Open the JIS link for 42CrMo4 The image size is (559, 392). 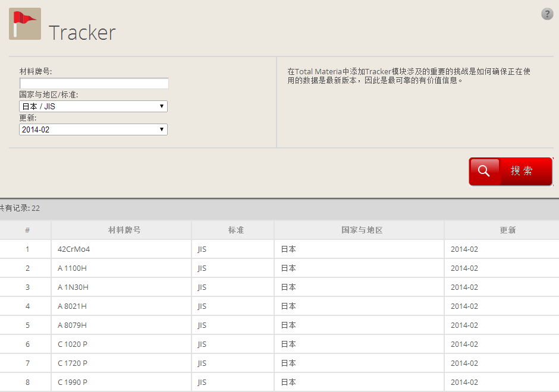(x=202, y=249)
